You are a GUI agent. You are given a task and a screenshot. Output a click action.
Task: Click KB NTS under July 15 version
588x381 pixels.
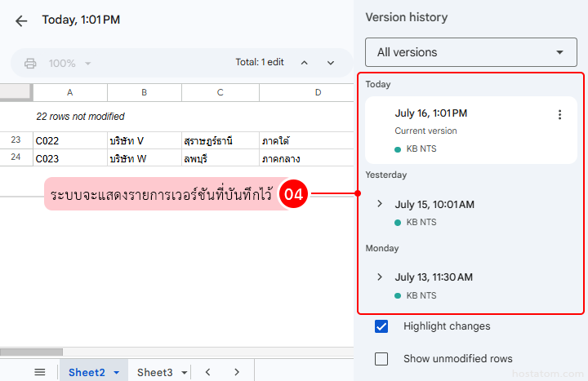pos(421,222)
